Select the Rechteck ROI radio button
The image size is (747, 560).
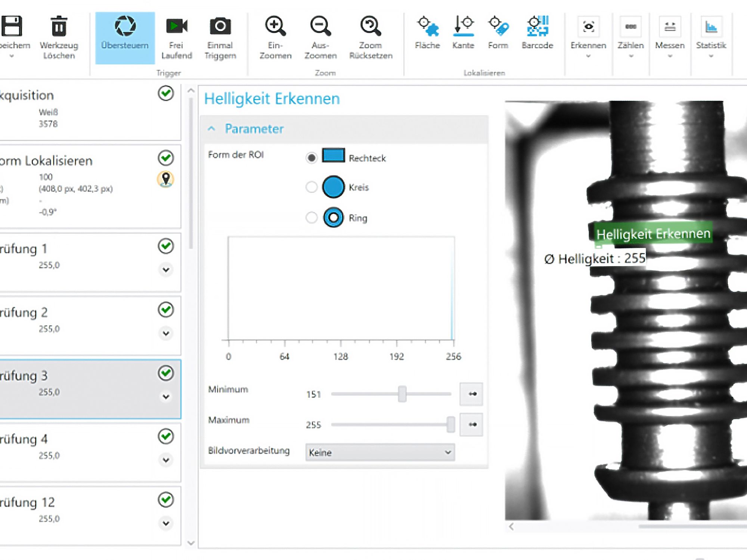click(x=311, y=158)
